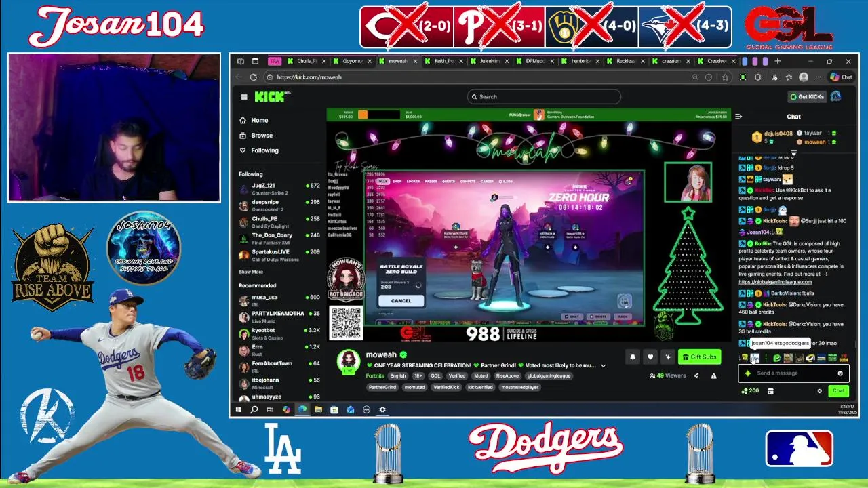Open Windows Start menu
The width and height of the screenshot is (868, 488).
(x=239, y=409)
